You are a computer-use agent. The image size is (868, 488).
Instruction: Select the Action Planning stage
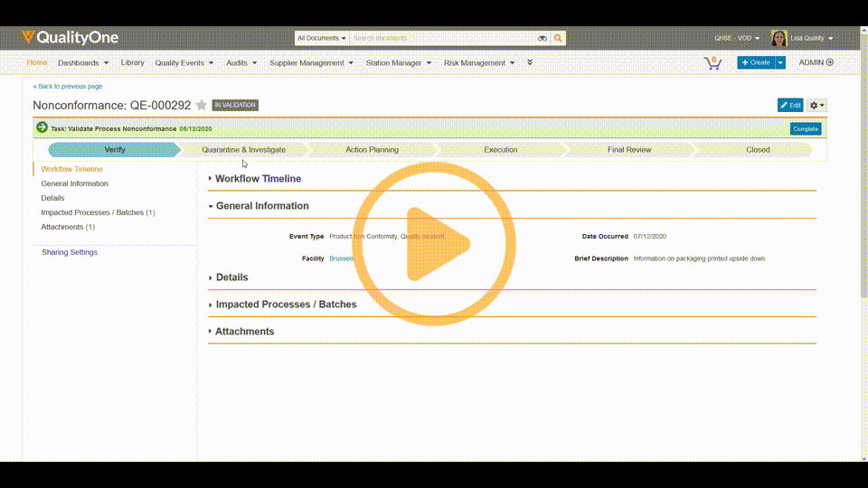pyautogui.click(x=372, y=150)
